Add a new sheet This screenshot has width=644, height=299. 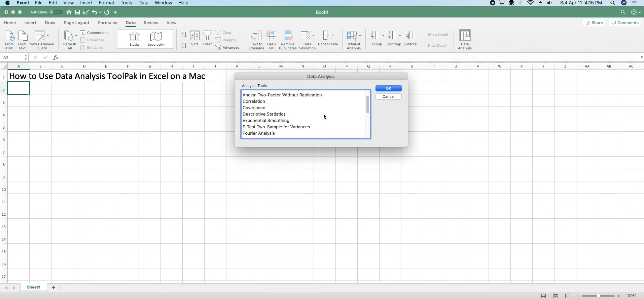[53, 288]
